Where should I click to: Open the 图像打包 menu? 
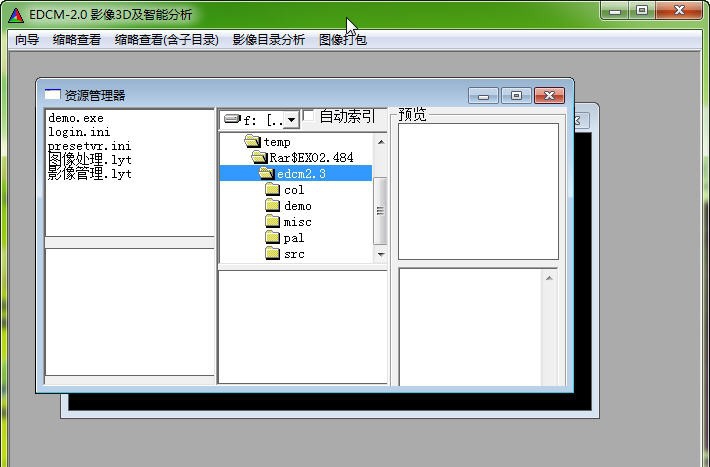343,40
